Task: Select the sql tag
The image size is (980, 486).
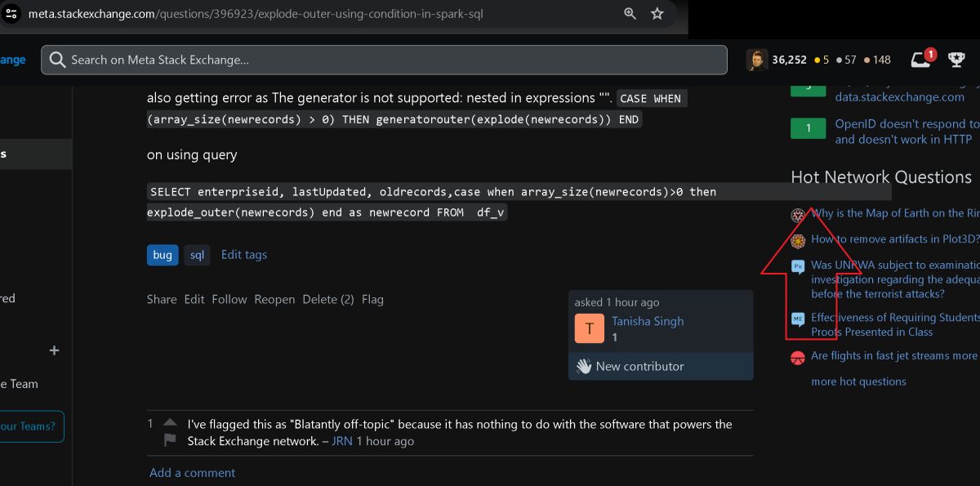Action: tap(197, 255)
